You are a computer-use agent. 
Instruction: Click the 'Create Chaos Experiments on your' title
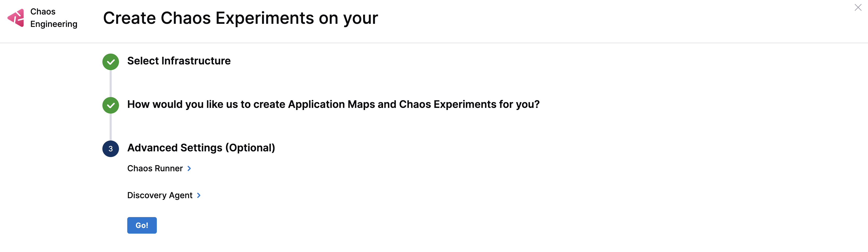pyautogui.click(x=240, y=18)
